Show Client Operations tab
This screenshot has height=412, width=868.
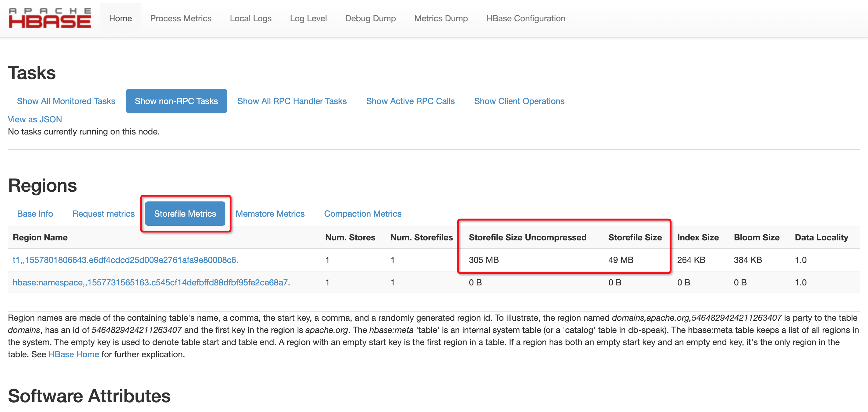click(x=519, y=101)
